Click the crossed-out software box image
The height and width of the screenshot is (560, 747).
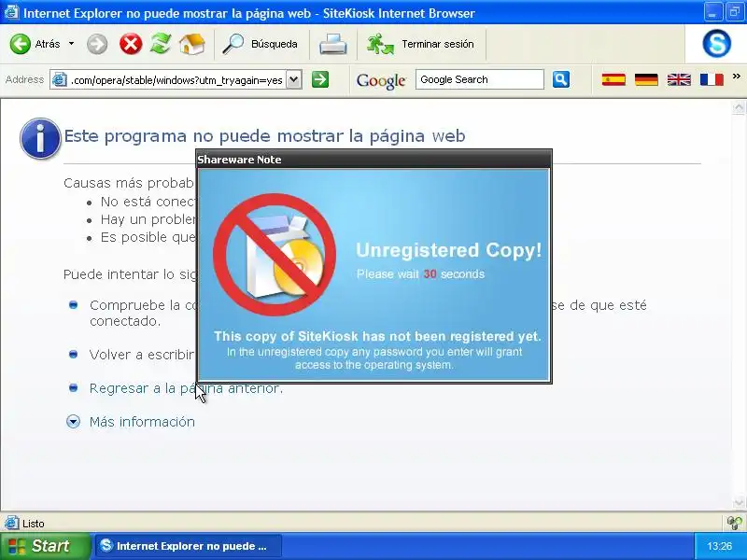[275, 255]
